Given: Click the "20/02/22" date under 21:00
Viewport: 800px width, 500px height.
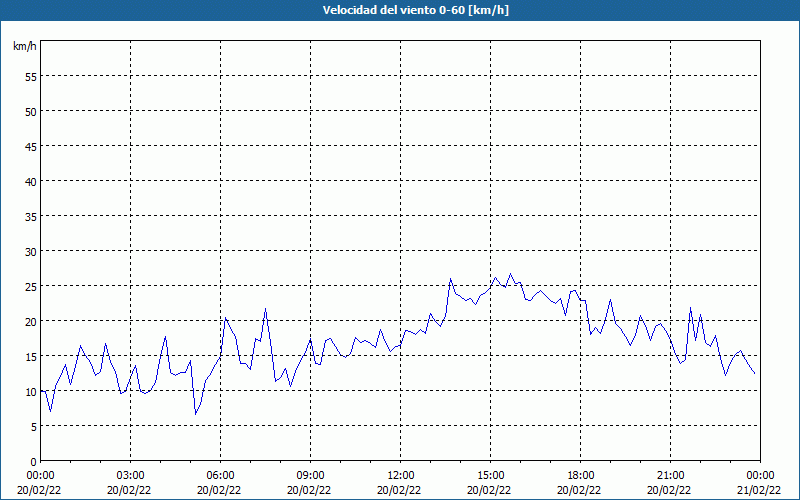Looking at the screenshot, I should 669,490.
